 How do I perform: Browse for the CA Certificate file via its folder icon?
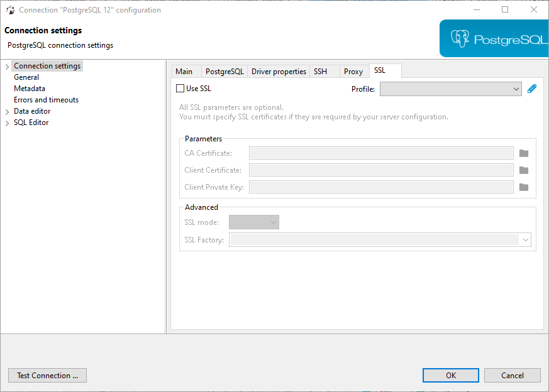pos(524,153)
